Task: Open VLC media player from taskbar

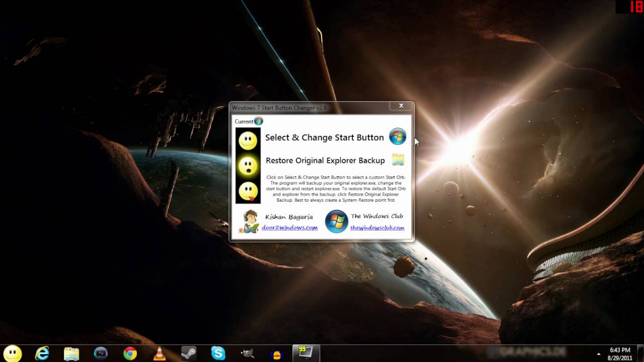Action: [159, 354]
